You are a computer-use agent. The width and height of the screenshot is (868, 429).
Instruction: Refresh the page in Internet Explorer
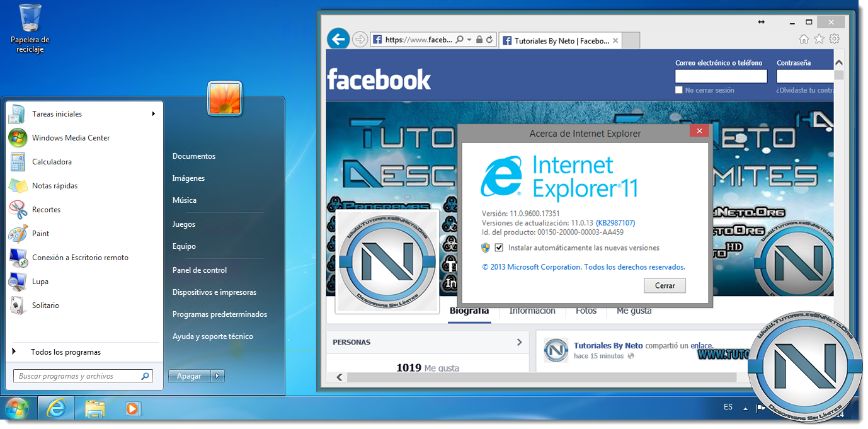pos(489,40)
